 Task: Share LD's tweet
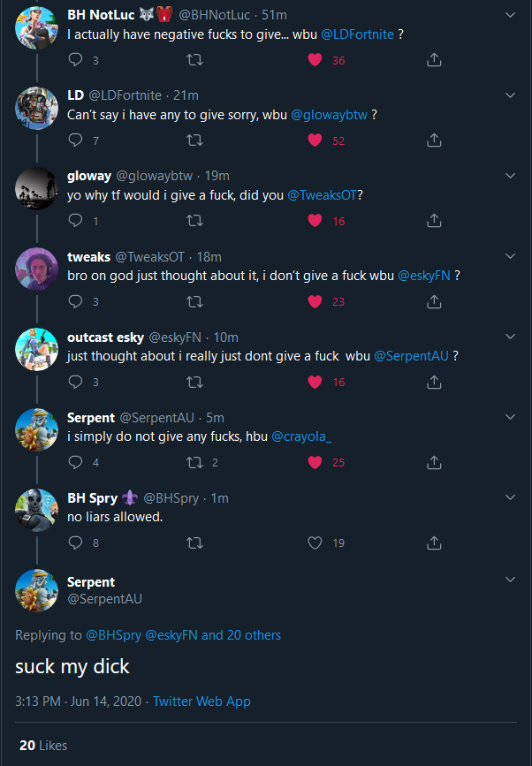pyautogui.click(x=434, y=140)
